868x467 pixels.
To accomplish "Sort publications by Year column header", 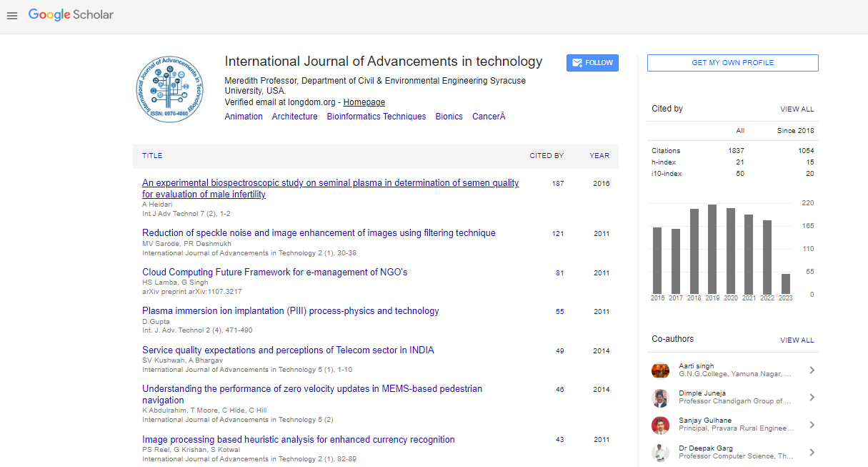I will [599, 156].
